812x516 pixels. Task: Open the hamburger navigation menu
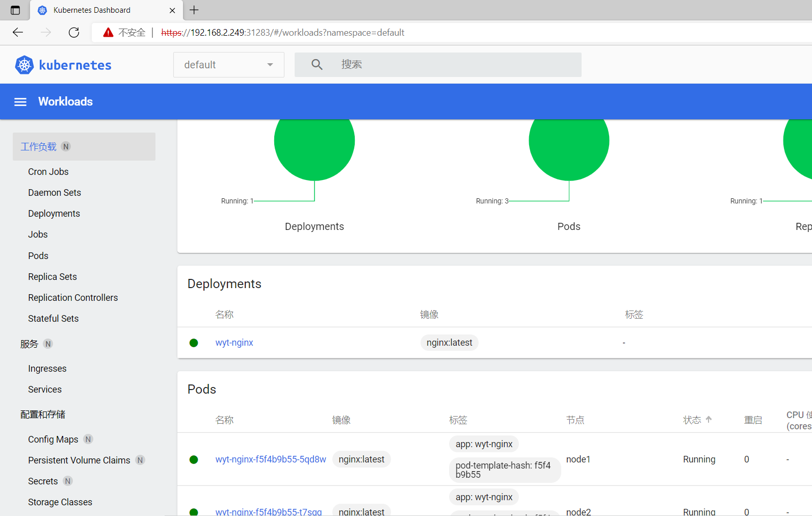point(20,102)
